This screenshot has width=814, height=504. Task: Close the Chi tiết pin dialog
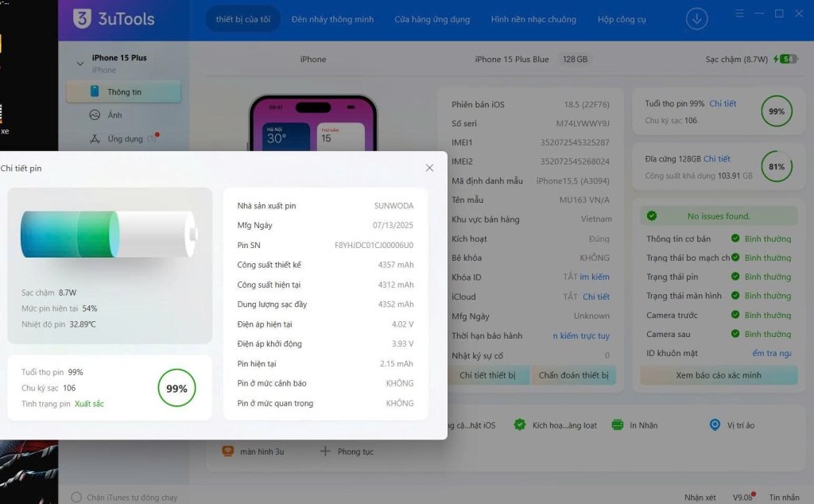[x=429, y=168]
